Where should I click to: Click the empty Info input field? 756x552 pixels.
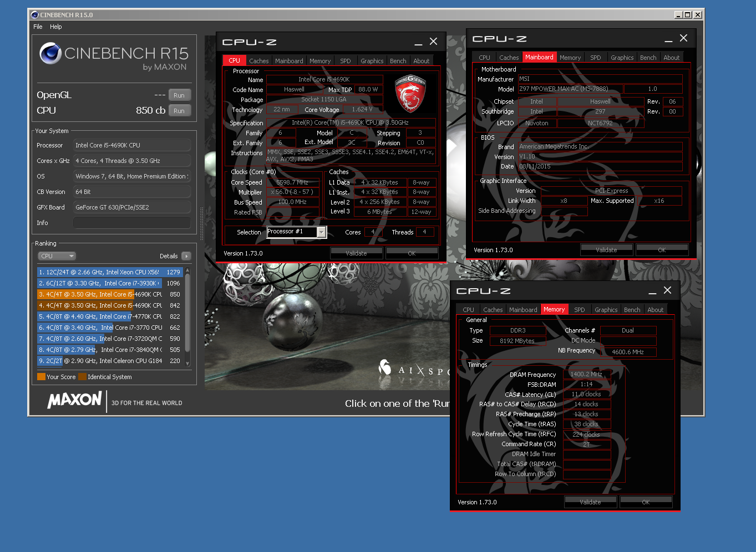132,223
